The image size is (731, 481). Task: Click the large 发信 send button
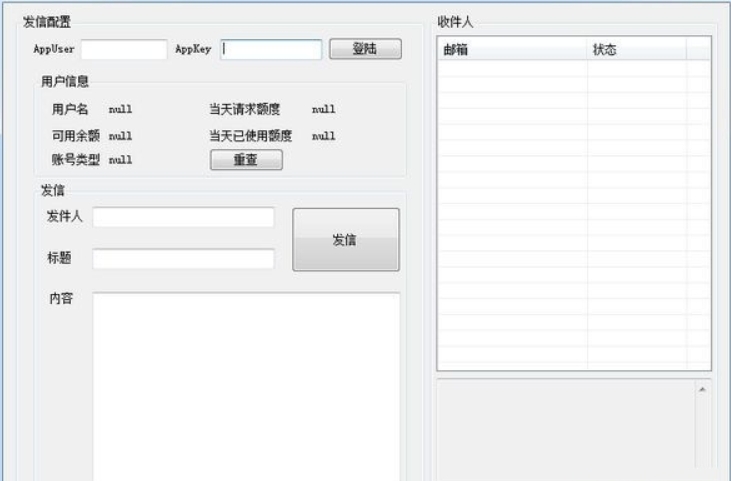click(345, 240)
